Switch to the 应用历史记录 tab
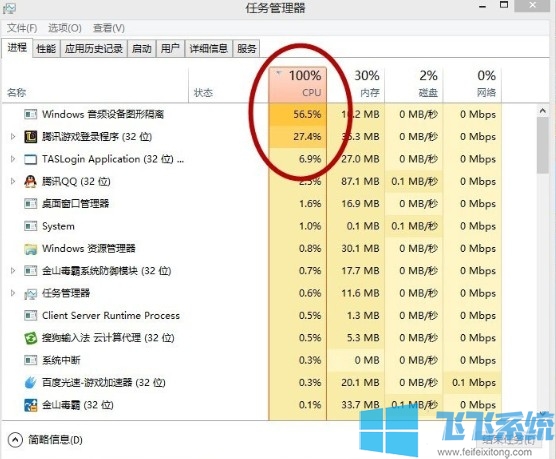The width and height of the screenshot is (556, 459). point(94,48)
